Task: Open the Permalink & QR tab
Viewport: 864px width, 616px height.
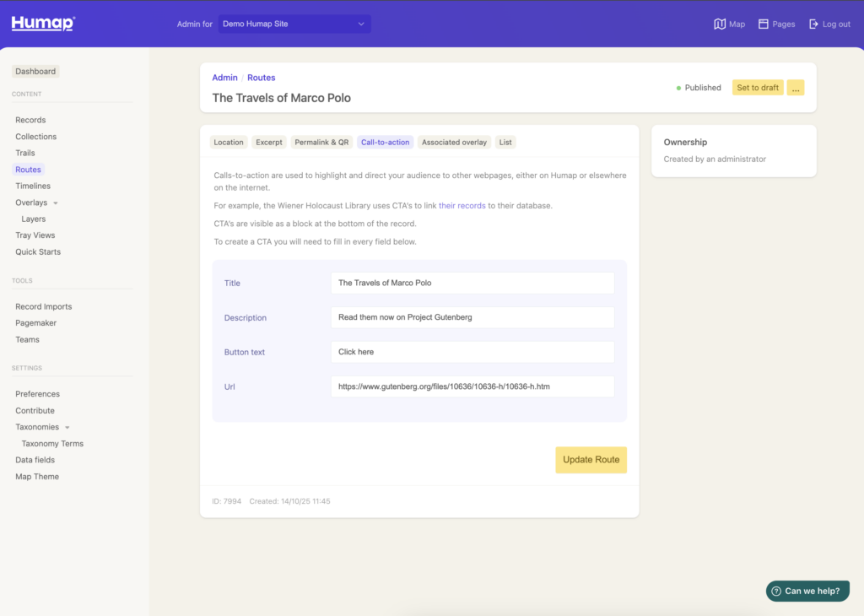Action: point(321,142)
